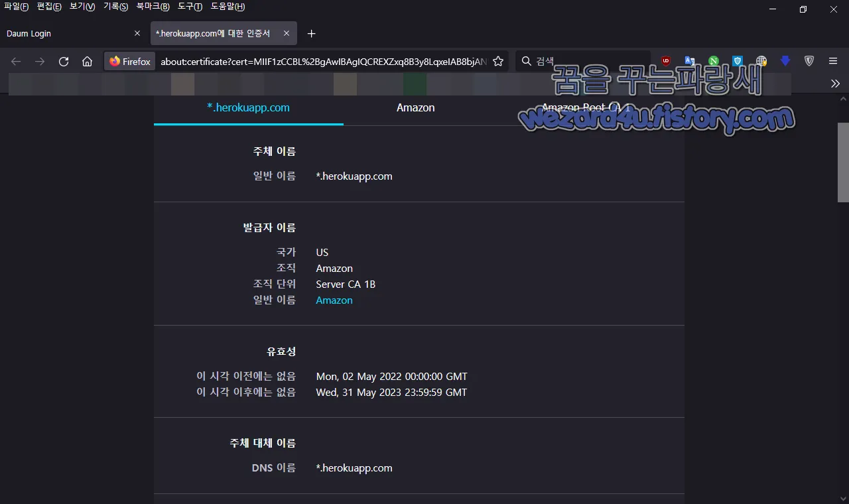The width and height of the screenshot is (849, 504).
Task: Click the 주체 대체 이름 heading
Action: [263, 443]
